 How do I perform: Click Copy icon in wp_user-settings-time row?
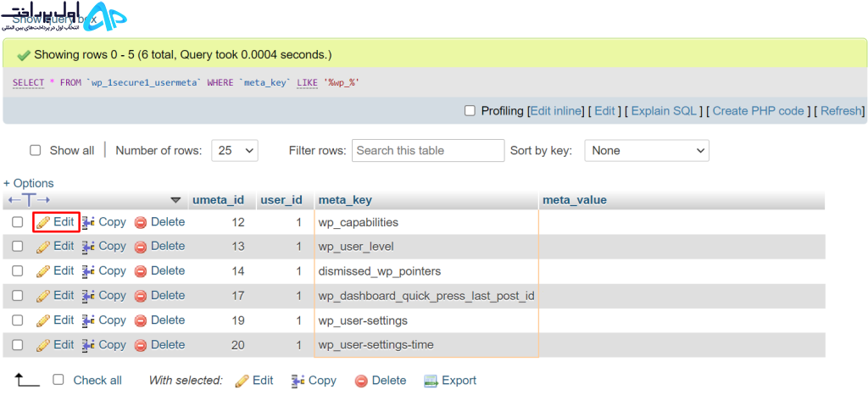tap(88, 346)
